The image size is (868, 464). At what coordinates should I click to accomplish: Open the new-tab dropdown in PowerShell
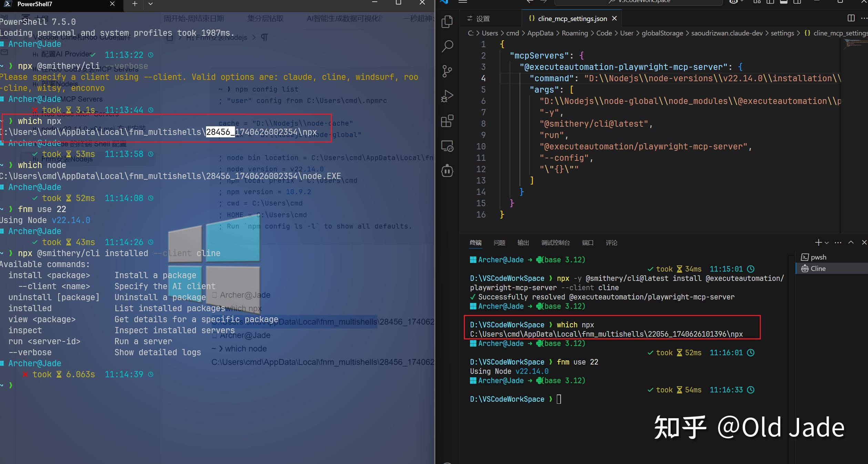coord(150,4)
